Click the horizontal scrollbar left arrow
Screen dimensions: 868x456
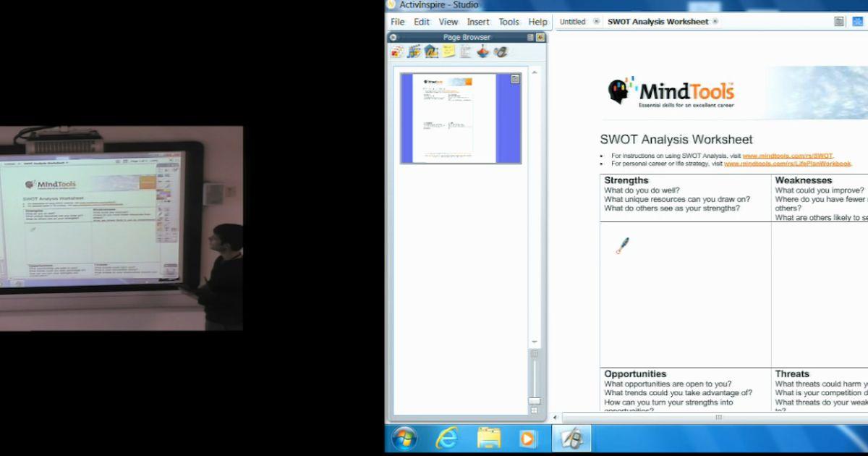tap(556, 417)
